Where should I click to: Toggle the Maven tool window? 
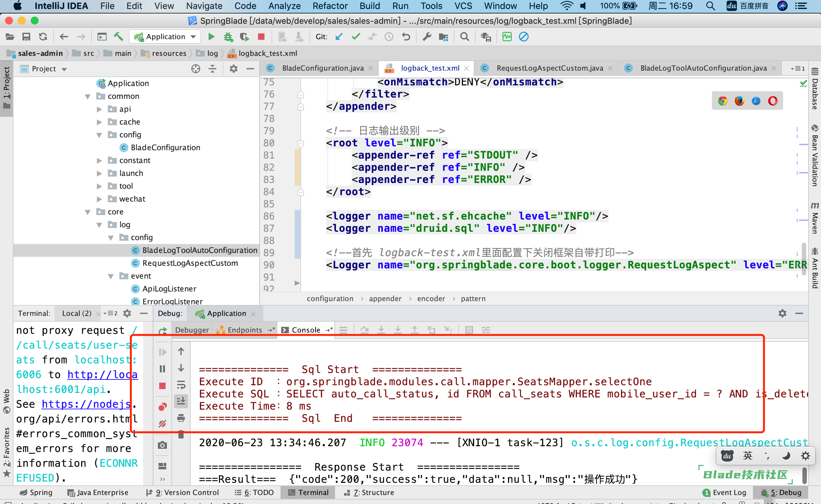pyautogui.click(x=815, y=217)
